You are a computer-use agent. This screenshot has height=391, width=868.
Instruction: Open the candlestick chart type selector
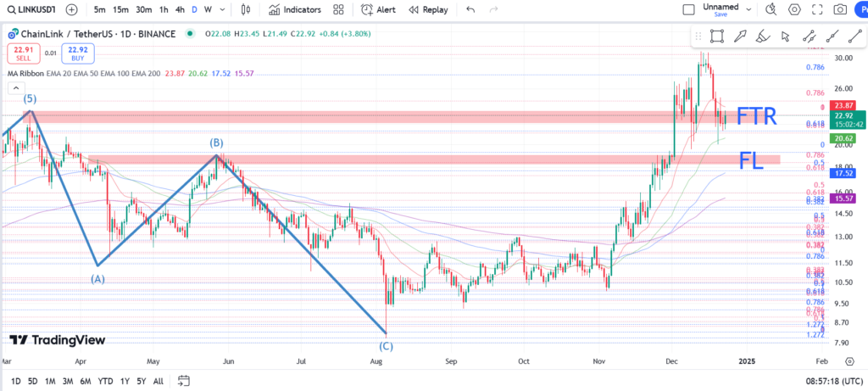(246, 10)
